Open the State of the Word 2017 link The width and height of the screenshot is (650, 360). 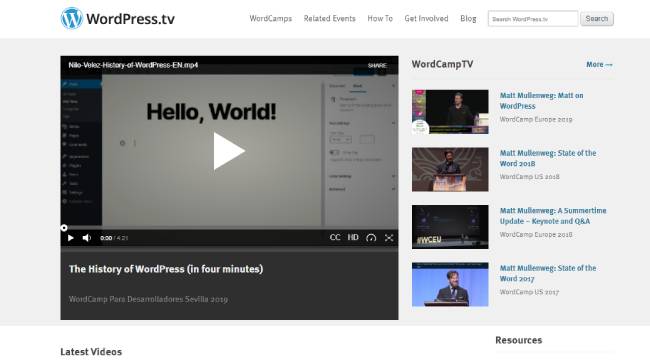point(548,273)
